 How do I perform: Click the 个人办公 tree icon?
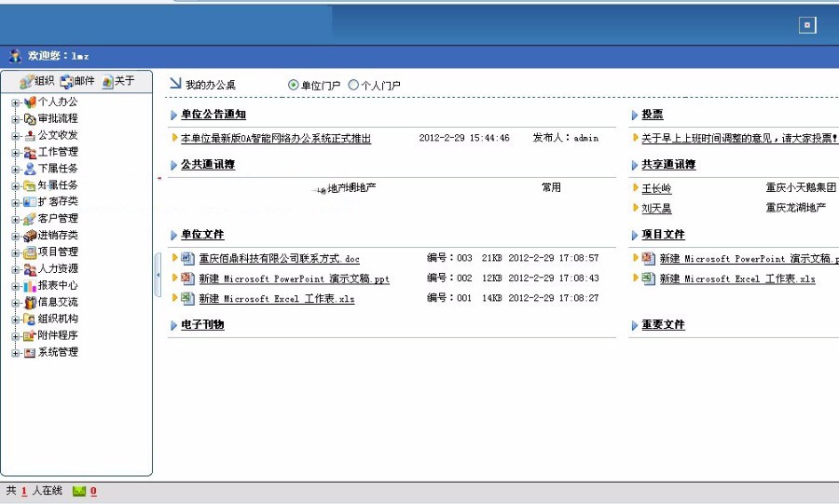[x=30, y=102]
